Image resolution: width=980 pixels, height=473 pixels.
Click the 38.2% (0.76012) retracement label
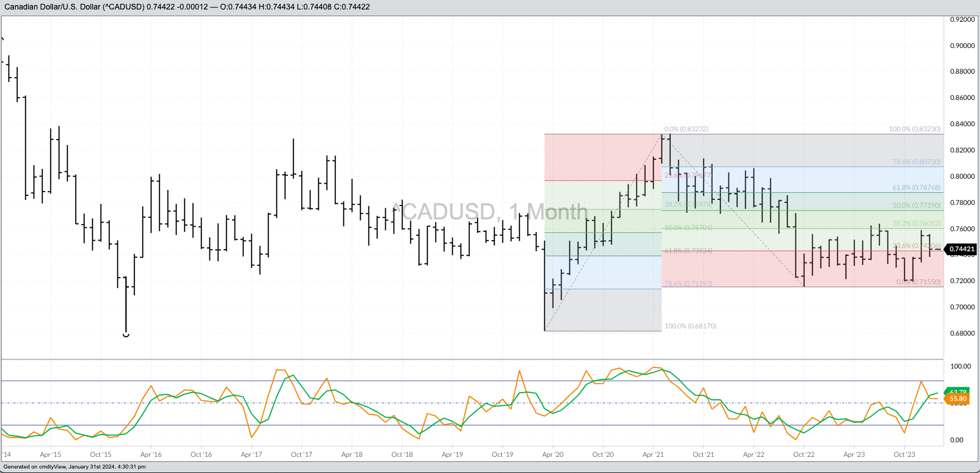[916, 223]
